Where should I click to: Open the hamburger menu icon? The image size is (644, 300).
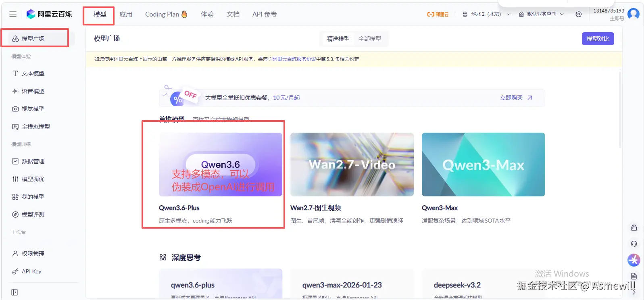click(x=13, y=14)
